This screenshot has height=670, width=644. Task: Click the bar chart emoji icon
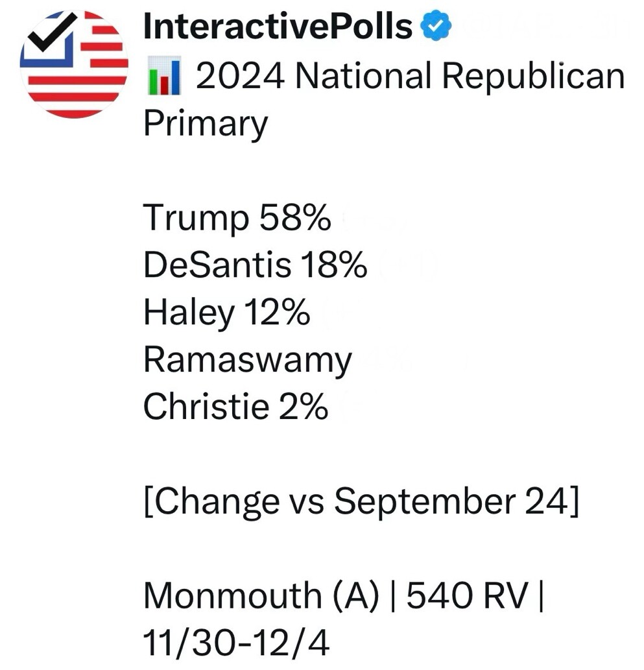tap(164, 75)
